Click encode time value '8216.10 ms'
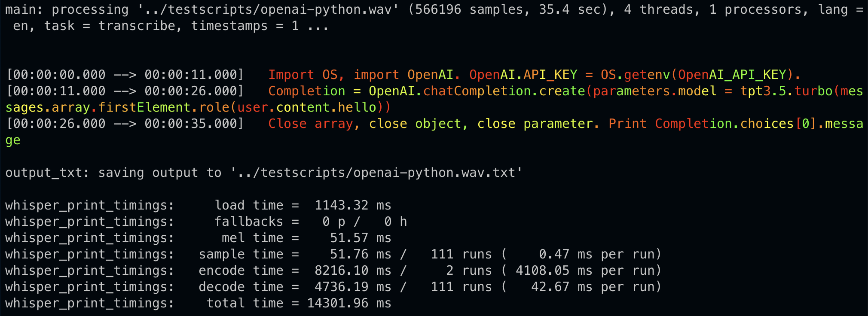The image size is (868, 316). coord(353,270)
